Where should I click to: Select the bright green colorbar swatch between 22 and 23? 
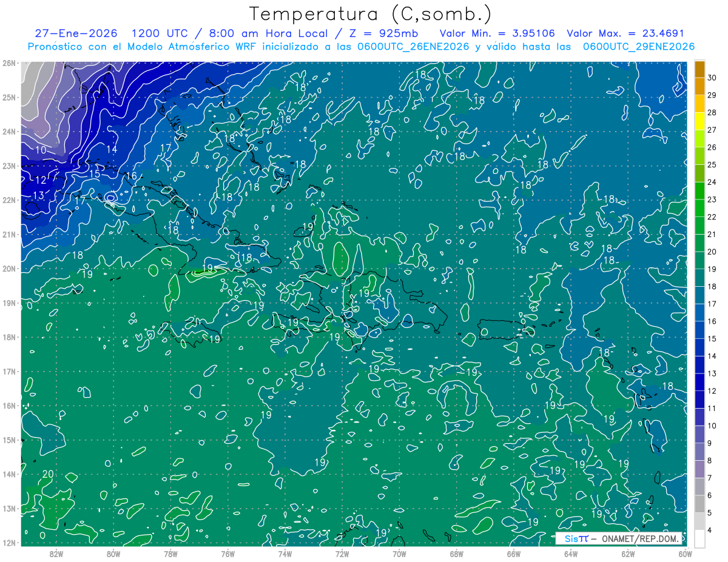699,208
